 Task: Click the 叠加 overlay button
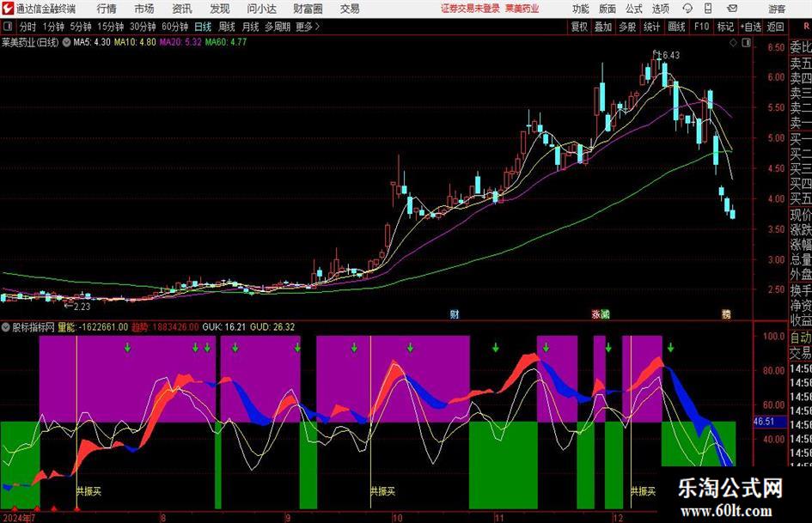603,27
